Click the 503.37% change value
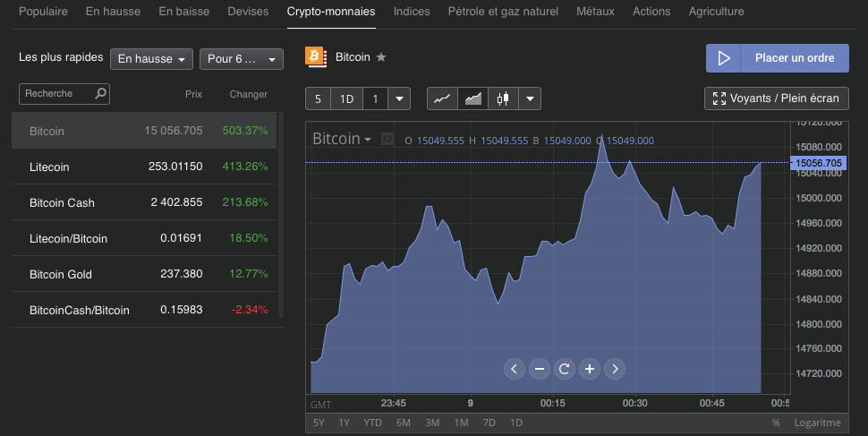Screen dimensions: 868x436 [245, 131]
